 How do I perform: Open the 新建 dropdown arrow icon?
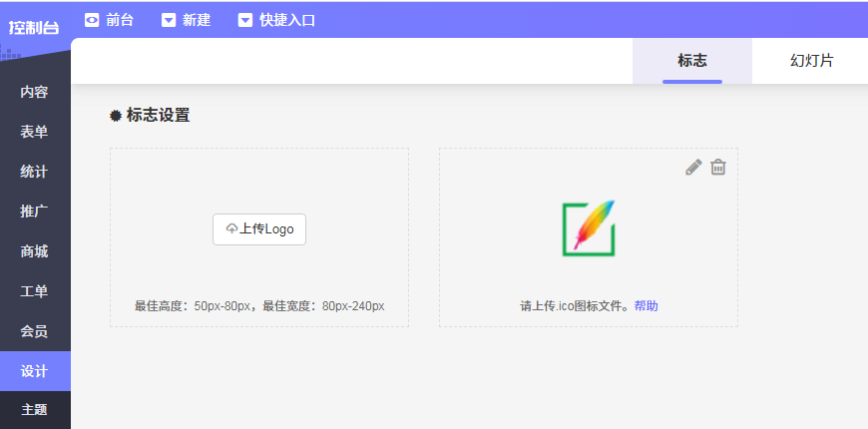pos(169,21)
